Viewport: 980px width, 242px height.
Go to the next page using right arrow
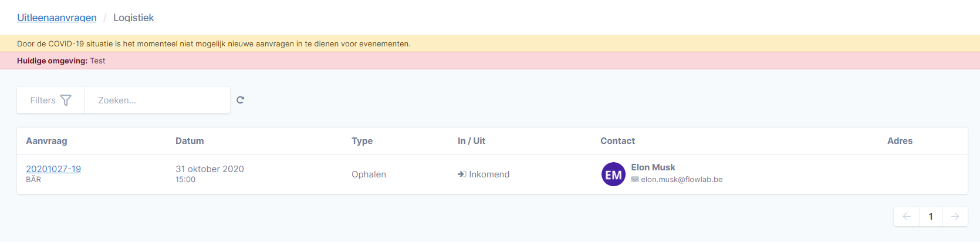[955, 217]
